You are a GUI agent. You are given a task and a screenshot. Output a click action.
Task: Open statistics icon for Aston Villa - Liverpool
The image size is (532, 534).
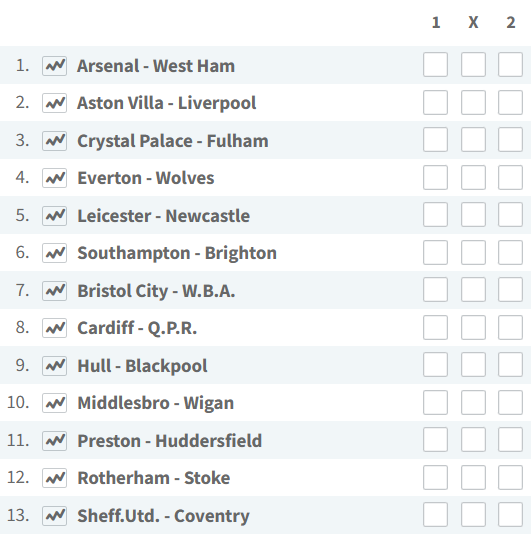point(54,103)
